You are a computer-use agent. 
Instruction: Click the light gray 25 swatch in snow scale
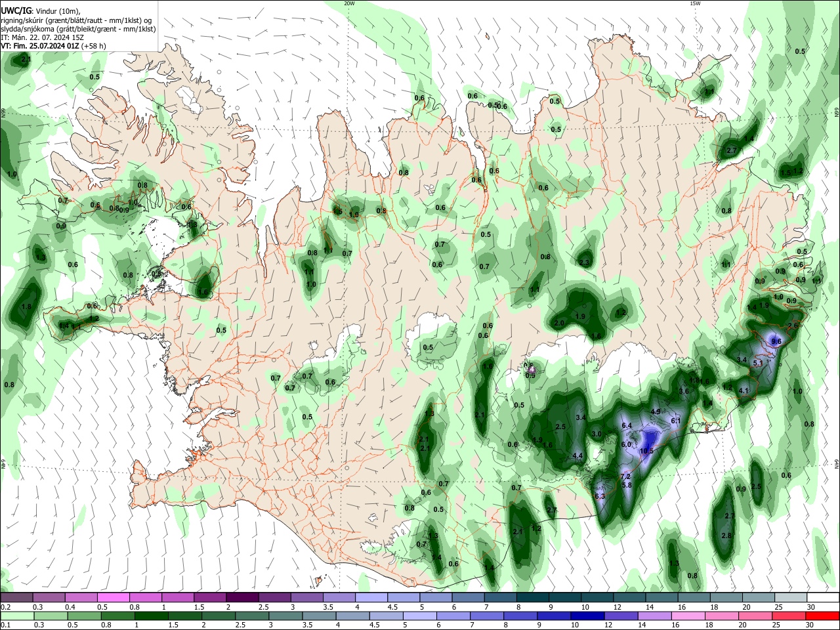[790, 598]
